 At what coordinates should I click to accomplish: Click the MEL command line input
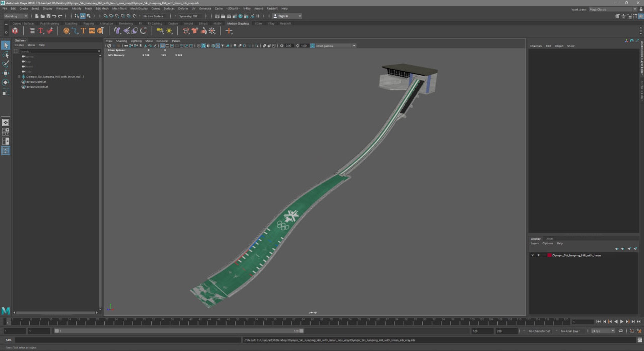[127, 340]
